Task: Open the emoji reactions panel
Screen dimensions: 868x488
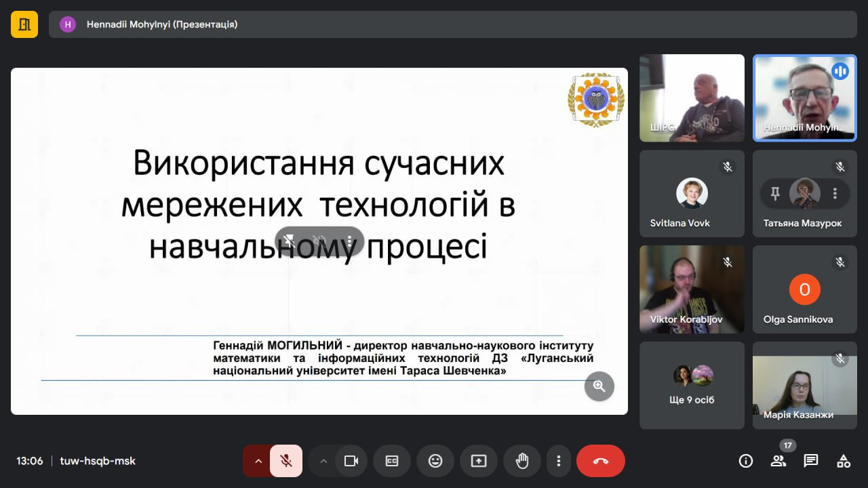Action: click(435, 461)
